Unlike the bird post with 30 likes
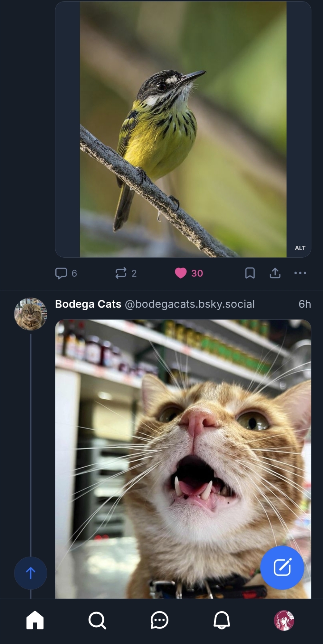 coord(181,273)
